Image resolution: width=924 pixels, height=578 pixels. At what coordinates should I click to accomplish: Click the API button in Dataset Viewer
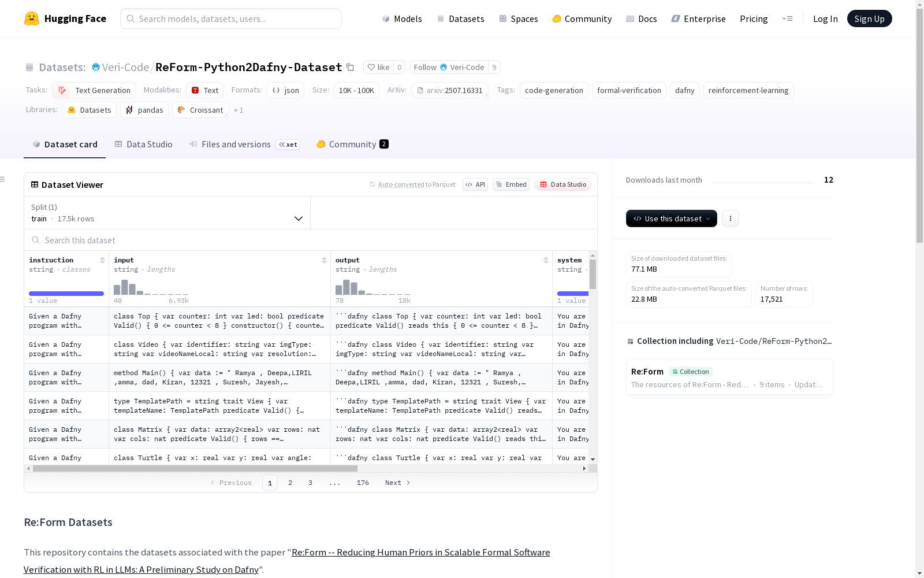tap(475, 184)
